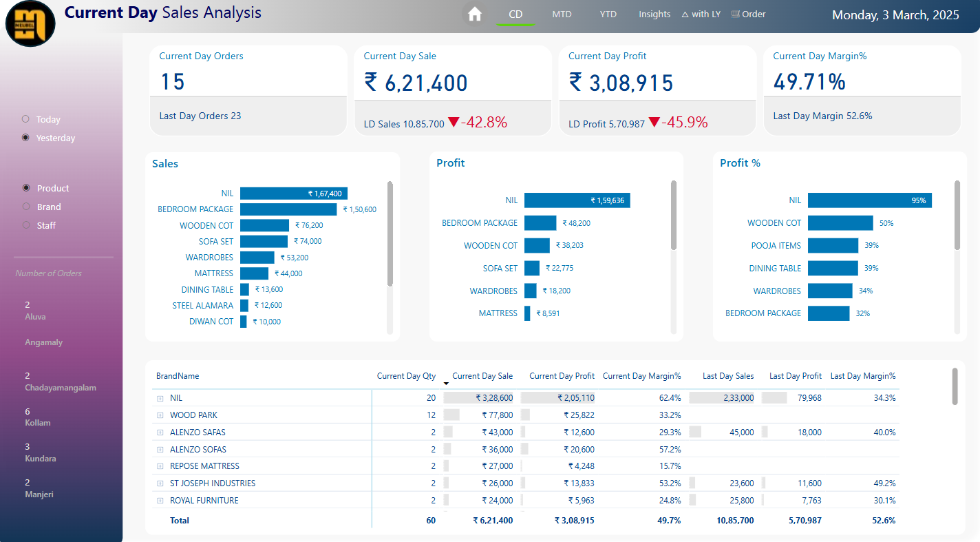Click the Total row label
Viewport: 980px width, 542px height.
180,521
